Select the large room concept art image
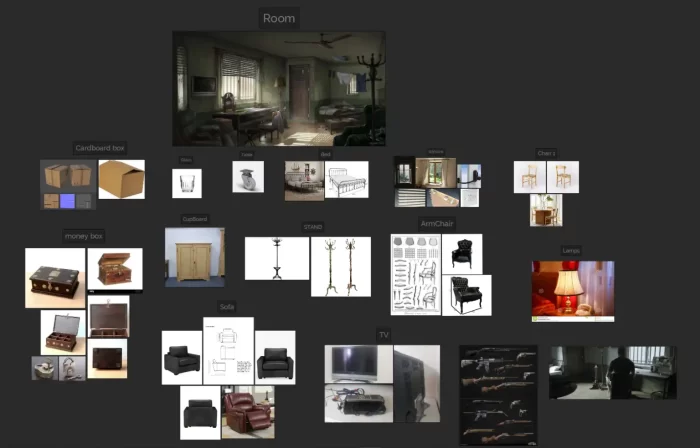 click(x=278, y=88)
